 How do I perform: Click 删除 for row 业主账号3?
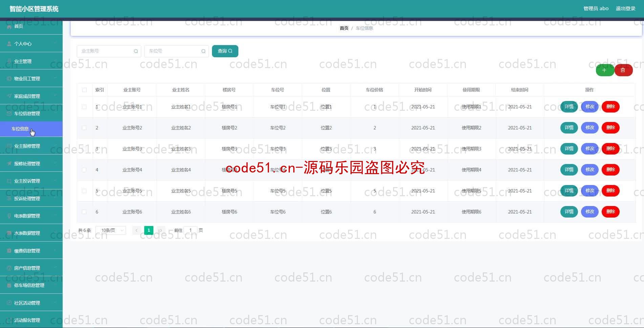(610, 149)
